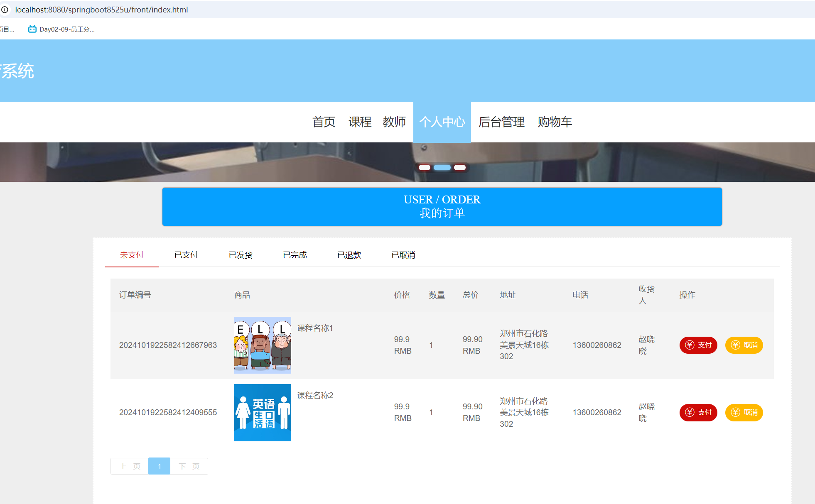The image size is (815, 504).
Task: Click the 下一页 pagination control
Action: 189,466
